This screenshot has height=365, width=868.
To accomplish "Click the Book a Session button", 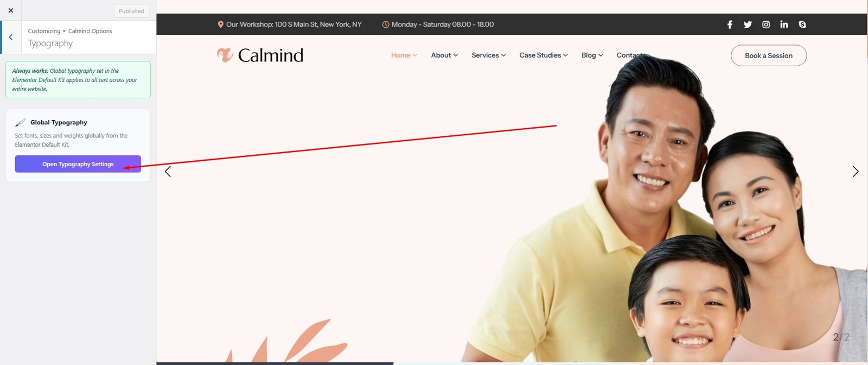I will (768, 55).
